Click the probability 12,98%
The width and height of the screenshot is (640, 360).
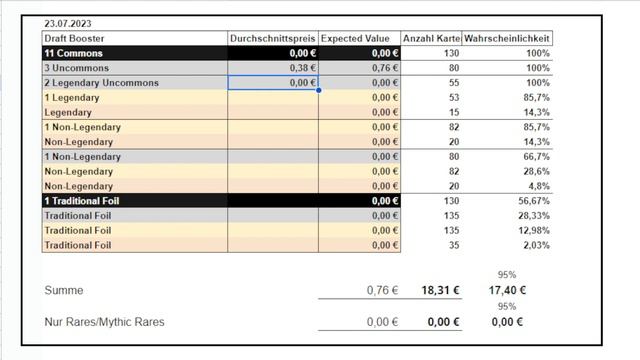[534, 231]
